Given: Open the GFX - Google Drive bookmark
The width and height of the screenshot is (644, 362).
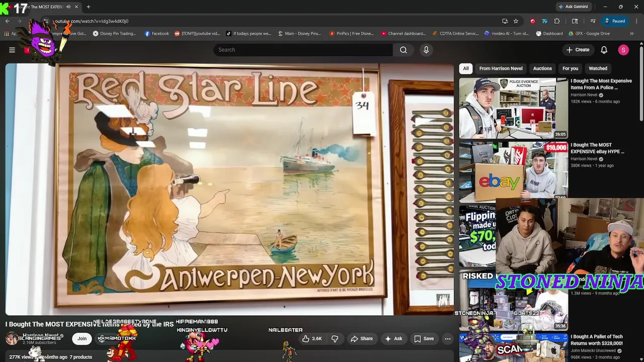Looking at the screenshot, I should (589, 34).
